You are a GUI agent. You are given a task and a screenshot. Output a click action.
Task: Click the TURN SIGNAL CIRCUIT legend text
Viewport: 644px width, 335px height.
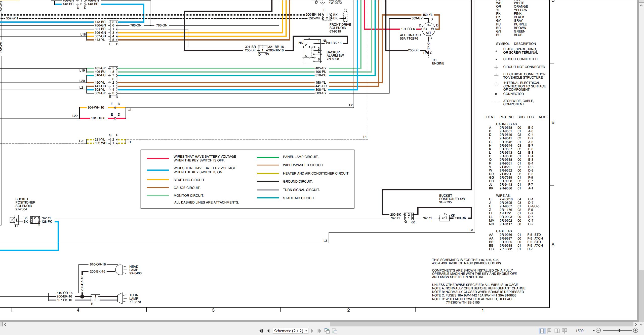tap(301, 190)
